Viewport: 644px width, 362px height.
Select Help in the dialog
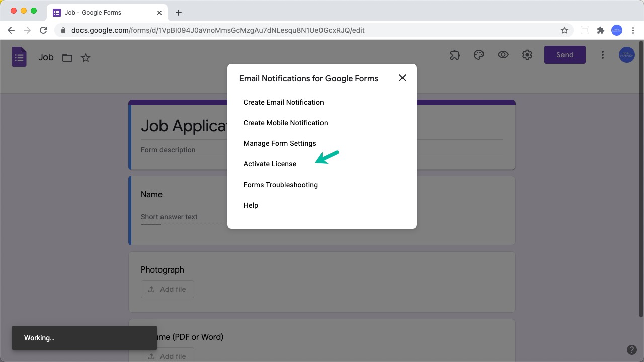pos(251,205)
